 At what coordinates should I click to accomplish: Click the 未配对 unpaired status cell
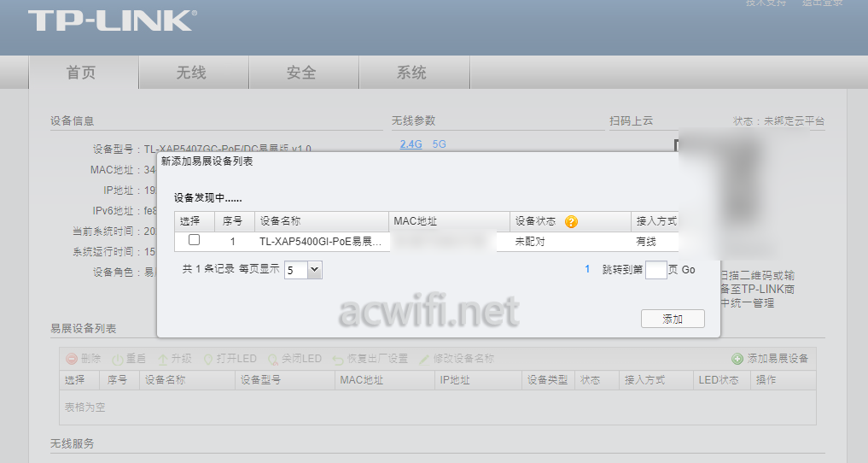pos(530,242)
